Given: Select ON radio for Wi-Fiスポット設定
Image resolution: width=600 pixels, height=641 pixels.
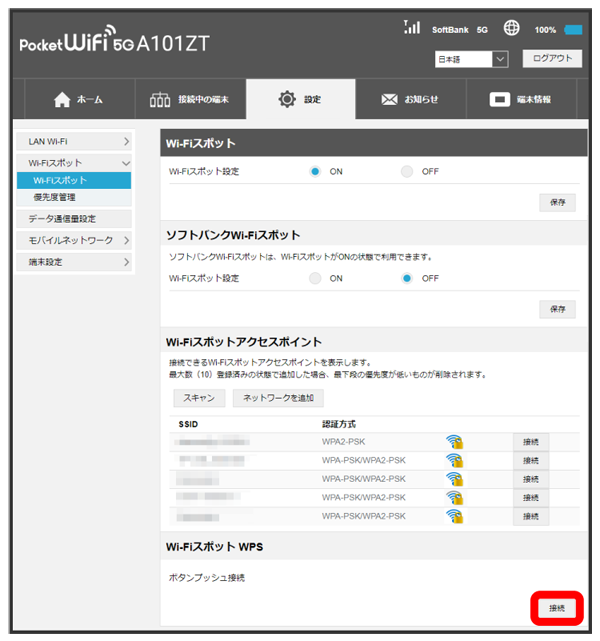Looking at the screenshot, I should pyautogui.click(x=315, y=171).
